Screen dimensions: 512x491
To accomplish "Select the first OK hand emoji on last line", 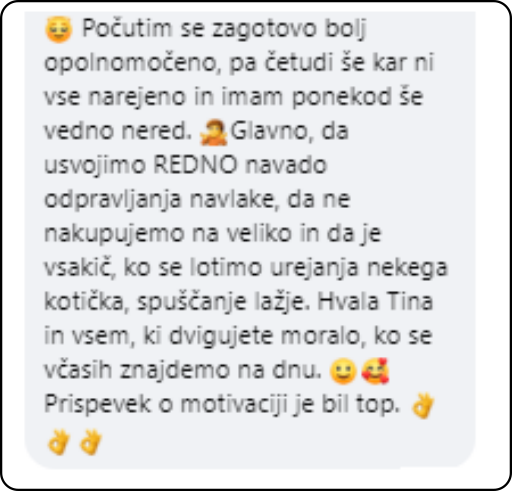I will pyautogui.click(x=59, y=442).
